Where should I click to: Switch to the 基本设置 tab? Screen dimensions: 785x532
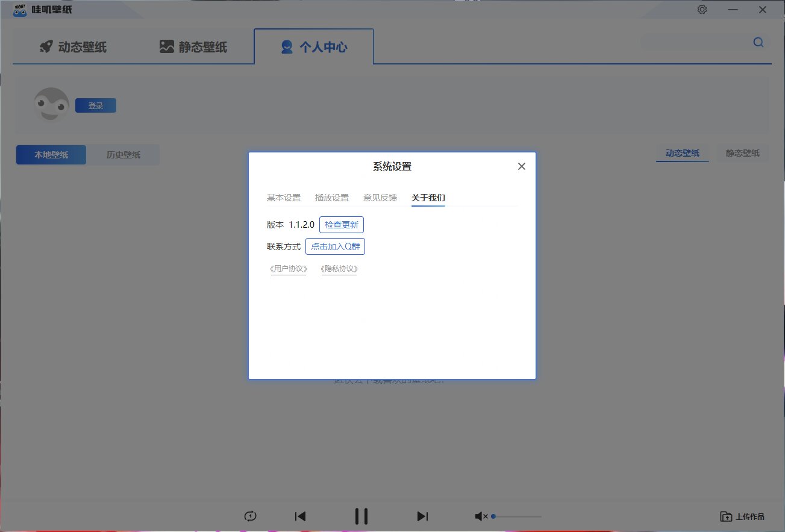click(283, 197)
